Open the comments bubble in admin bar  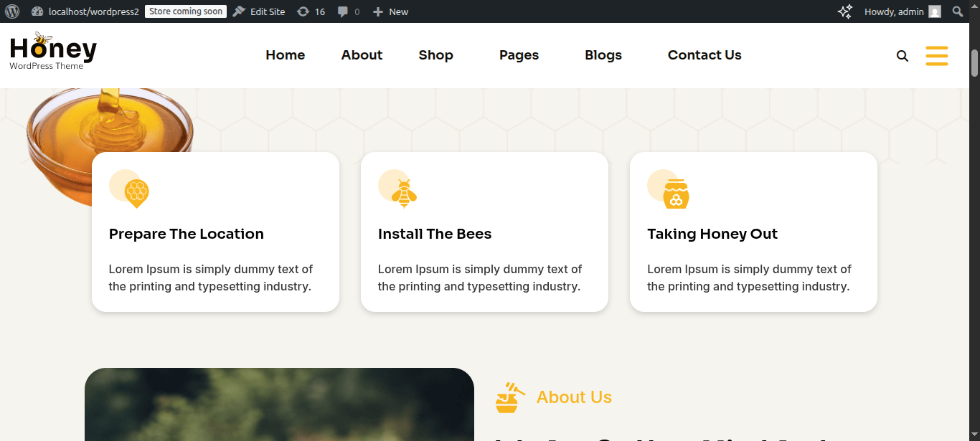pyautogui.click(x=348, y=11)
